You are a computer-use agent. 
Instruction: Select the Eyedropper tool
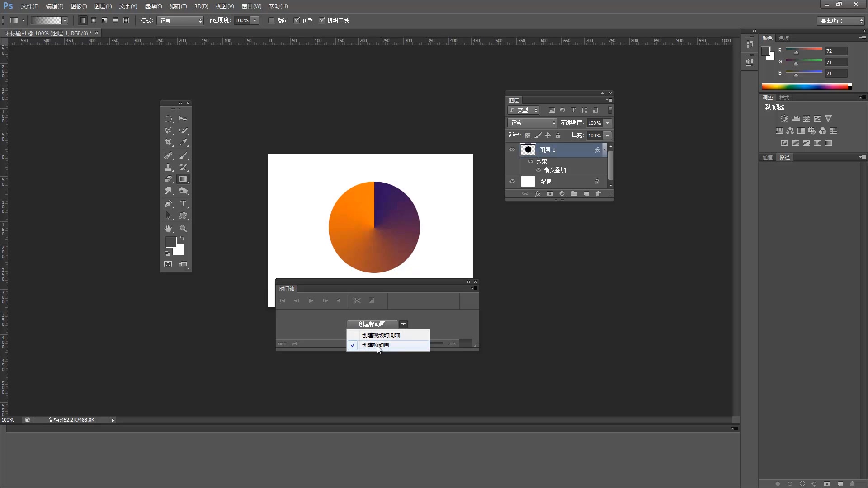pos(183,143)
